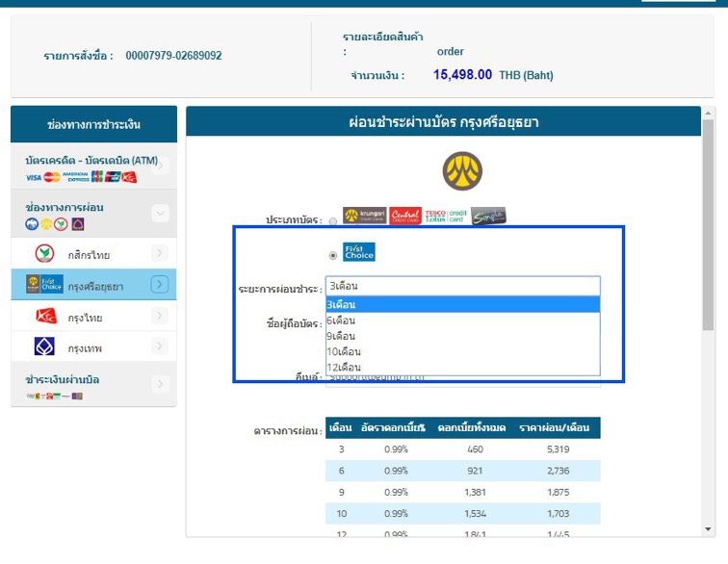Image resolution: width=728 pixels, height=564 pixels.
Task: Select กรุงศรีอยุธยา installment bank
Action: pos(93,284)
